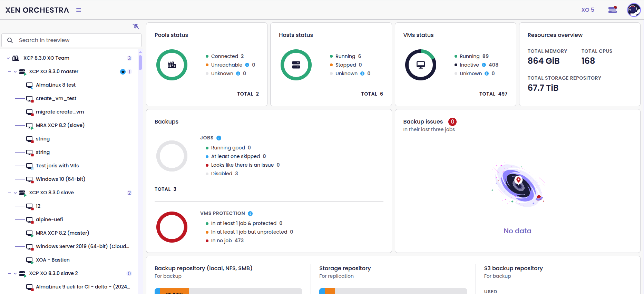Viewport: 644px width, 294px height.
Task: Open the migrate create_vm VM
Action: 60,112
